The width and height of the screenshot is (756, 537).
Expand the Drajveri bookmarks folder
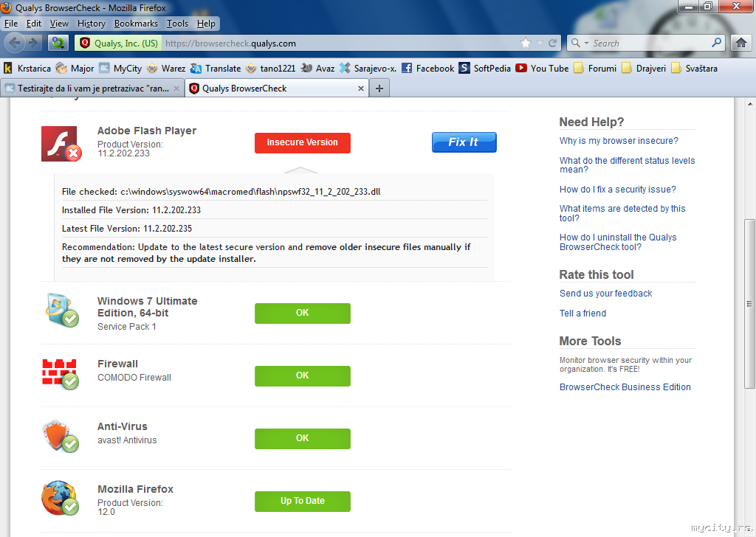644,69
